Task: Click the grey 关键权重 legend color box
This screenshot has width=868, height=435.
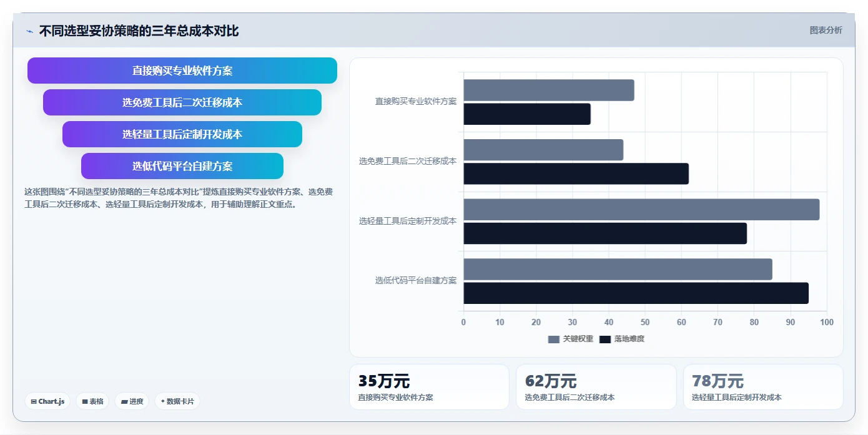Action: click(x=554, y=339)
